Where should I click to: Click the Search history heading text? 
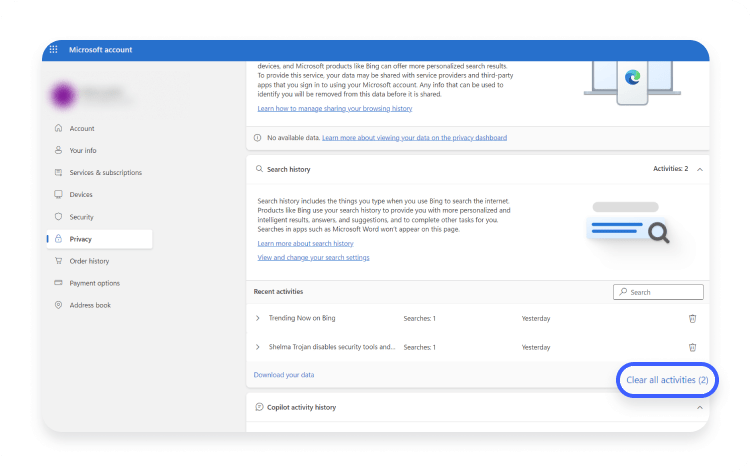pos(289,170)
